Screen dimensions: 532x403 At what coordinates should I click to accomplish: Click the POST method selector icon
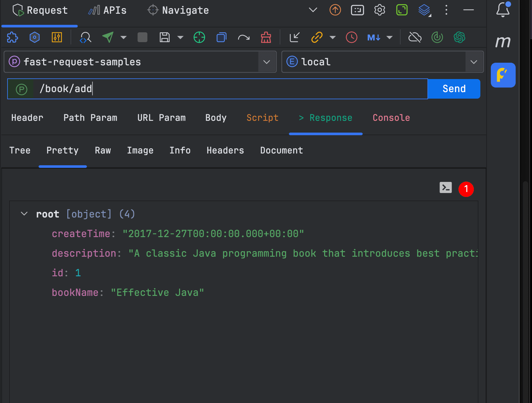tap(22, 89)
